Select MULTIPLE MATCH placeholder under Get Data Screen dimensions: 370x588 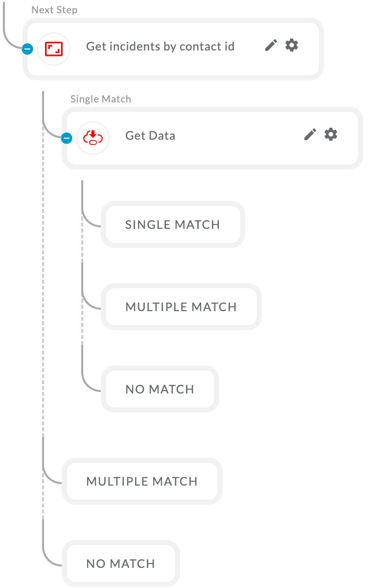click(x=181, y=307)
